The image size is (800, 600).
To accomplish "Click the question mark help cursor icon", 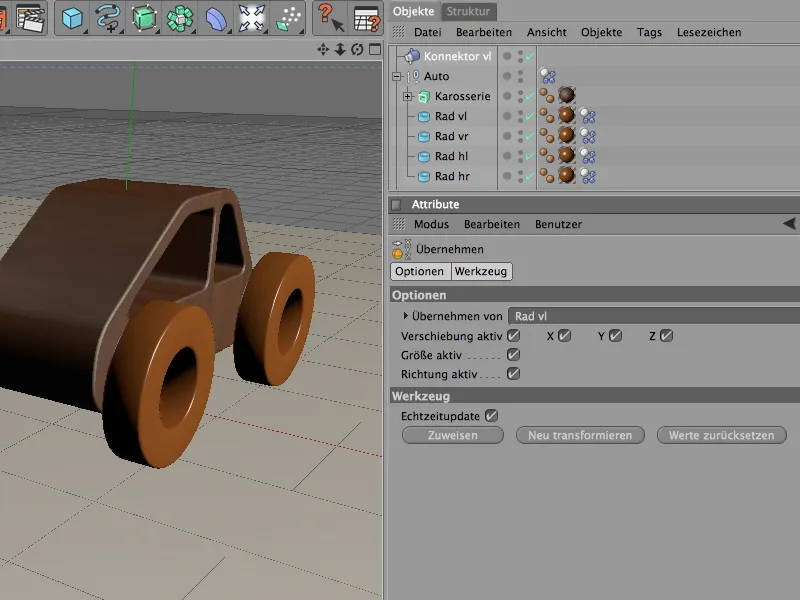I will click(331, 18).
